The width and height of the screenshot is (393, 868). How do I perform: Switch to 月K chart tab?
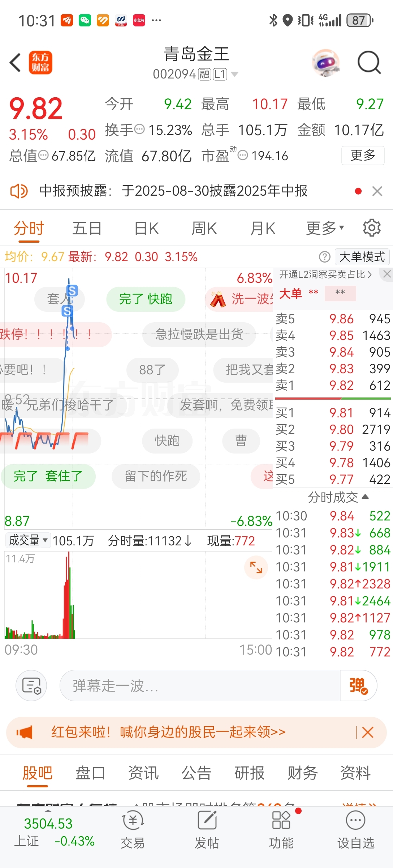[263, 229]
